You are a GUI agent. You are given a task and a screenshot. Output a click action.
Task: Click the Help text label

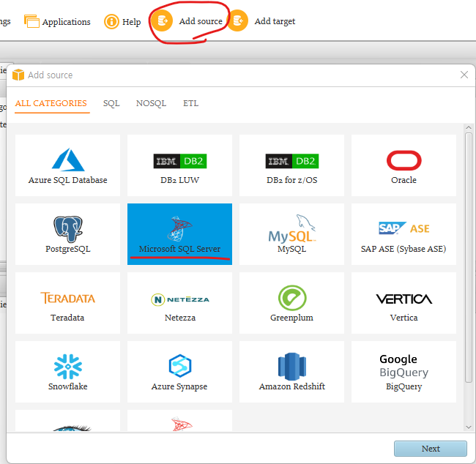[131, 22]
